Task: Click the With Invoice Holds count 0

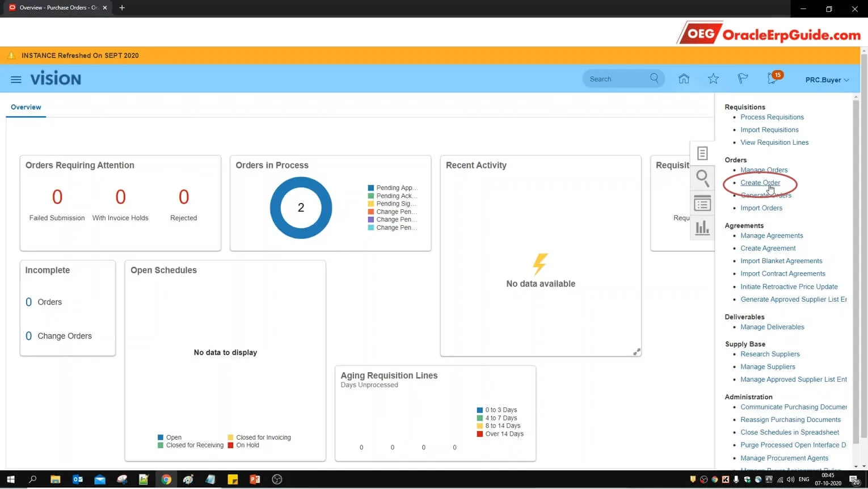Action: (120, 197)
